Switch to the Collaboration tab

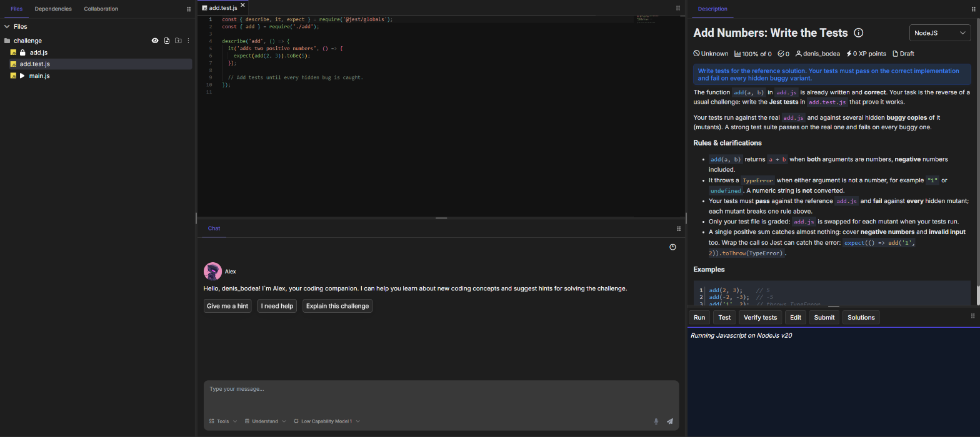pyautogui.click(x=101, y=9)
